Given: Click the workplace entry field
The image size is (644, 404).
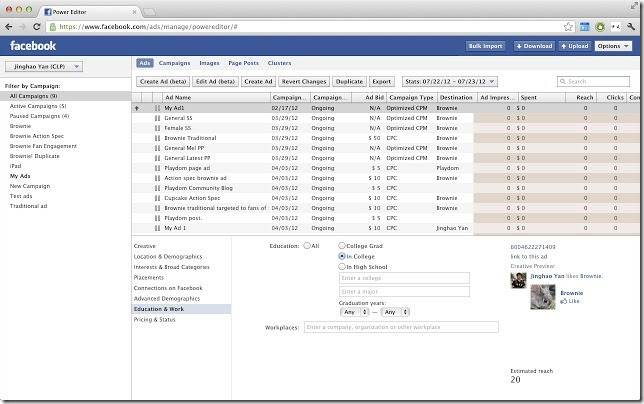Looking at the screenshot, I should (x=401, y=327).
